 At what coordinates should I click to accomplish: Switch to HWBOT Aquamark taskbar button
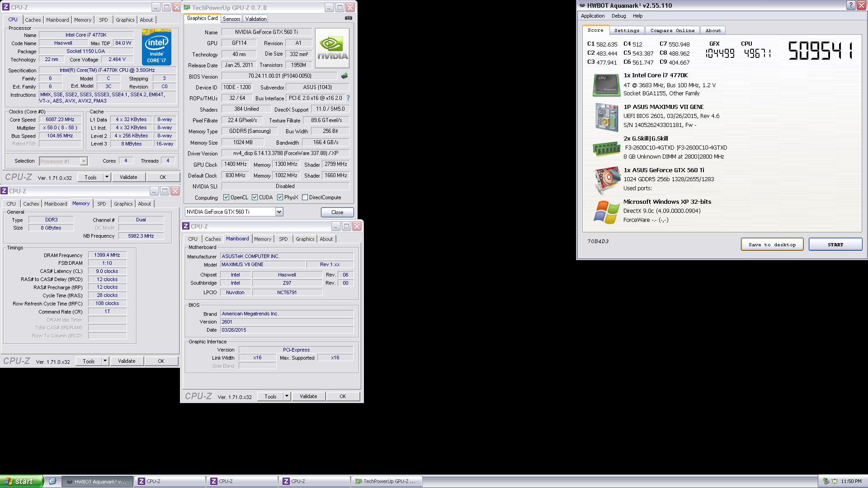(97, 481)
